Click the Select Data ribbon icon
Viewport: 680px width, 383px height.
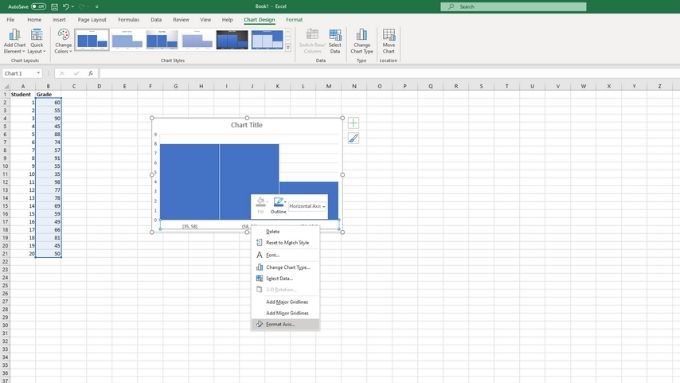pyautogui.click(x=335, y=41)
